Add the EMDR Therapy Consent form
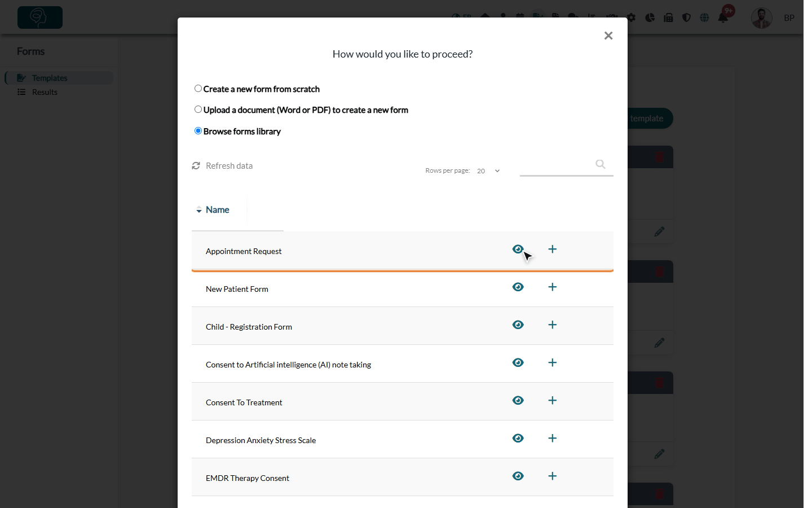Image resolution: width=812 pixels, height=508 pixels. pos(553,476)
